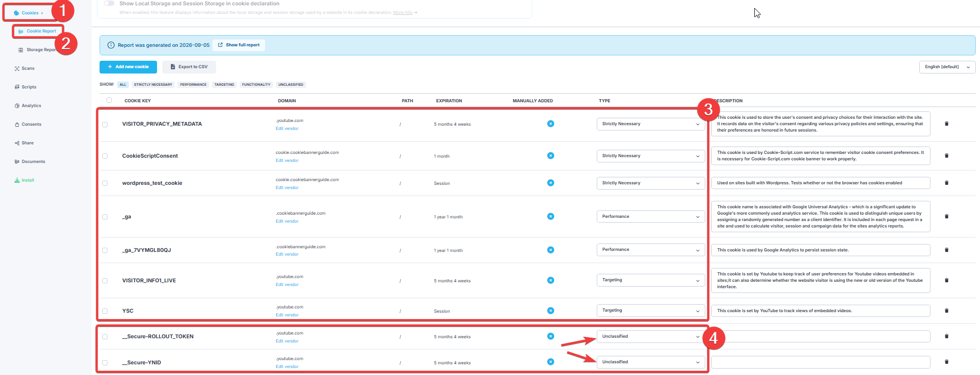
Task: Go to Scans in sidebar
Action: point(25,68)
